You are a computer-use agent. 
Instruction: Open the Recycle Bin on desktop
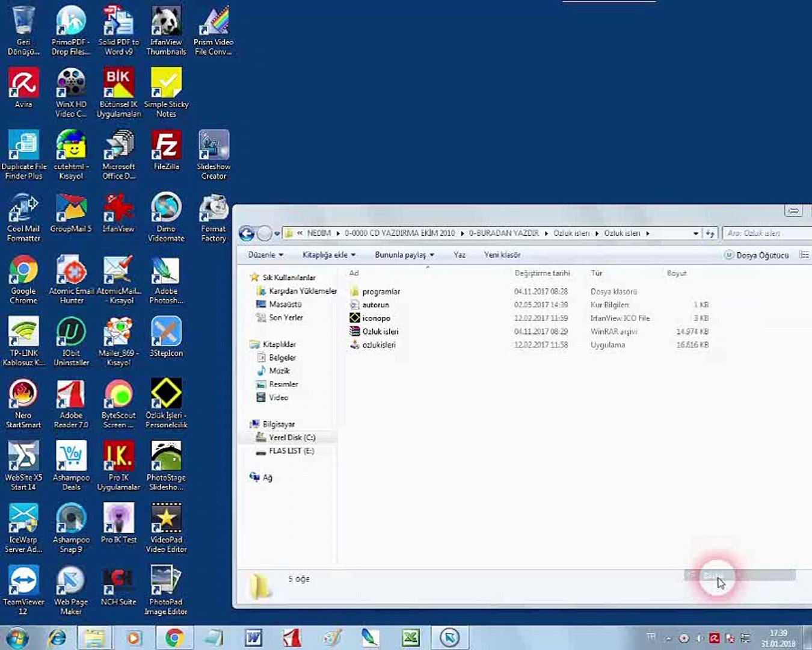[x=23, y=30]
